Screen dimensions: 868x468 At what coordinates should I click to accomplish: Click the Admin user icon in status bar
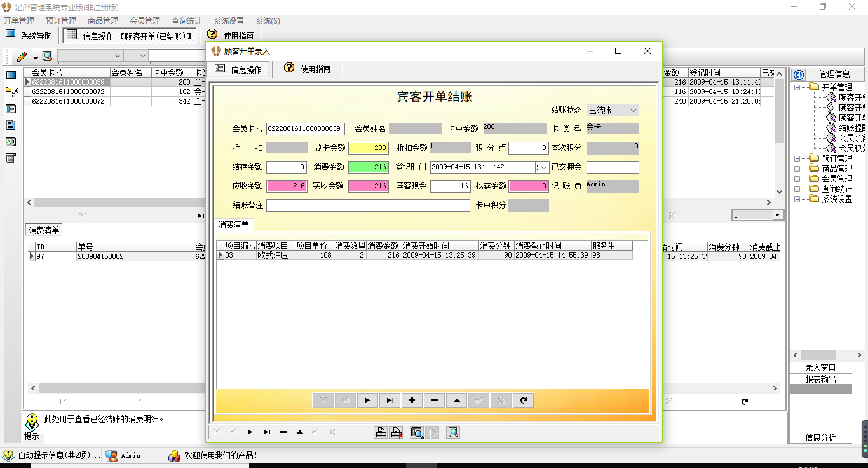tap(112, 455)
